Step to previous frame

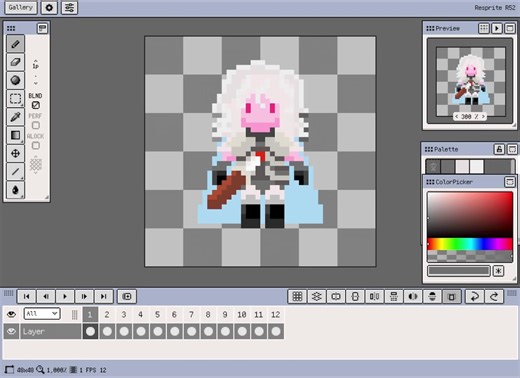coord(46,296)
